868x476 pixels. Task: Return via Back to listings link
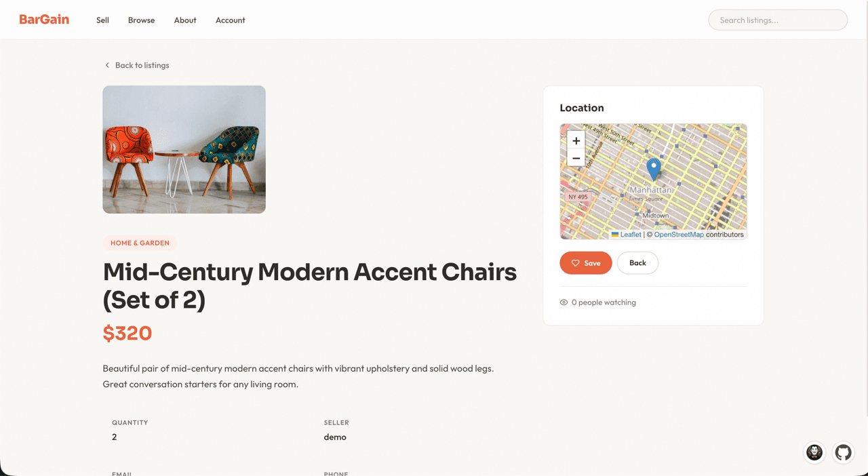(142, 65)
